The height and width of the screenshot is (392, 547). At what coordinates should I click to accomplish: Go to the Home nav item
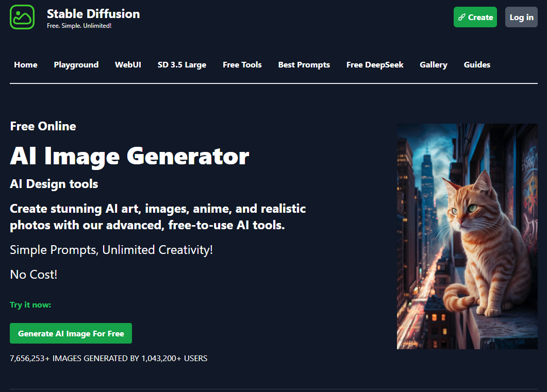[26, 64]
